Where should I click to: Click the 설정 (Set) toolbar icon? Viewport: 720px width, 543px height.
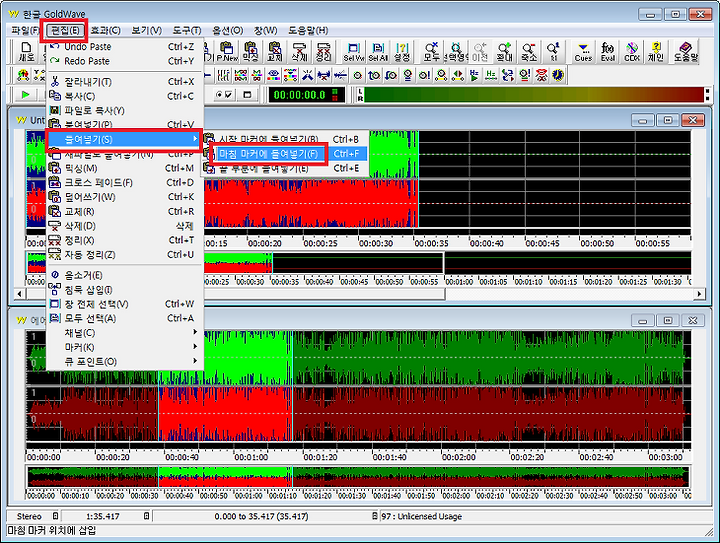click(402, 51)
